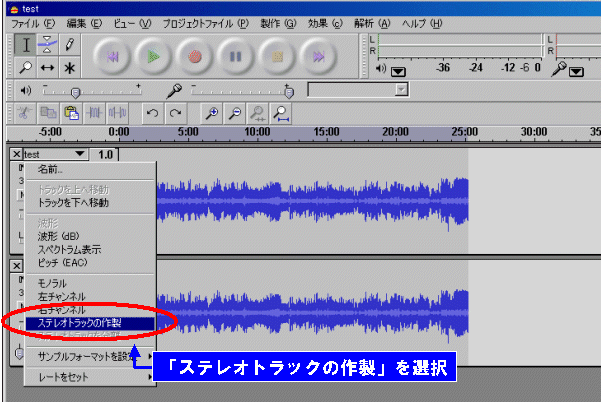Screen dimensions: 601x402
Task: Choose モノラル channel option
Action: click(x=90, y=284)
